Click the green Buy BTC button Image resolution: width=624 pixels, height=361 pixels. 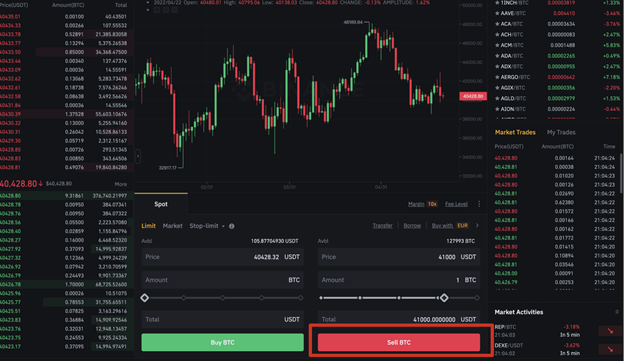pyautogui.click(x=222, y=342)
